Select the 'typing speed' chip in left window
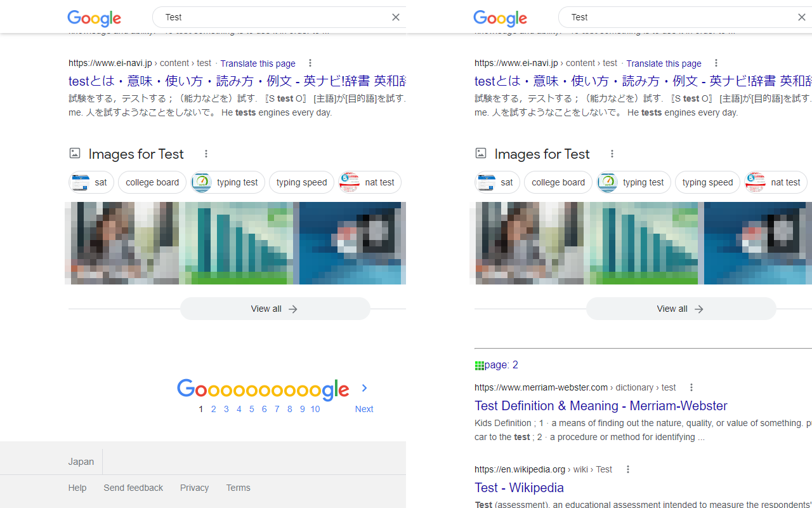 pyautogui.click(x=301, y=182)
